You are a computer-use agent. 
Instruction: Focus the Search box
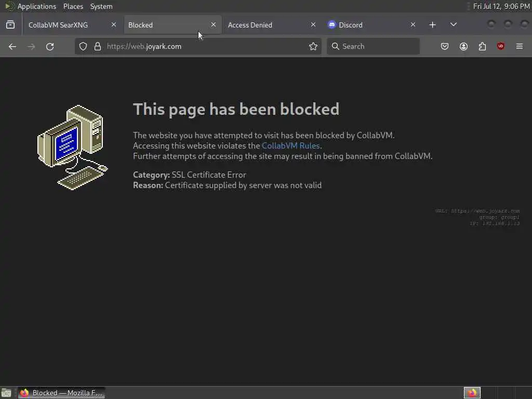[x=373, y=46]
